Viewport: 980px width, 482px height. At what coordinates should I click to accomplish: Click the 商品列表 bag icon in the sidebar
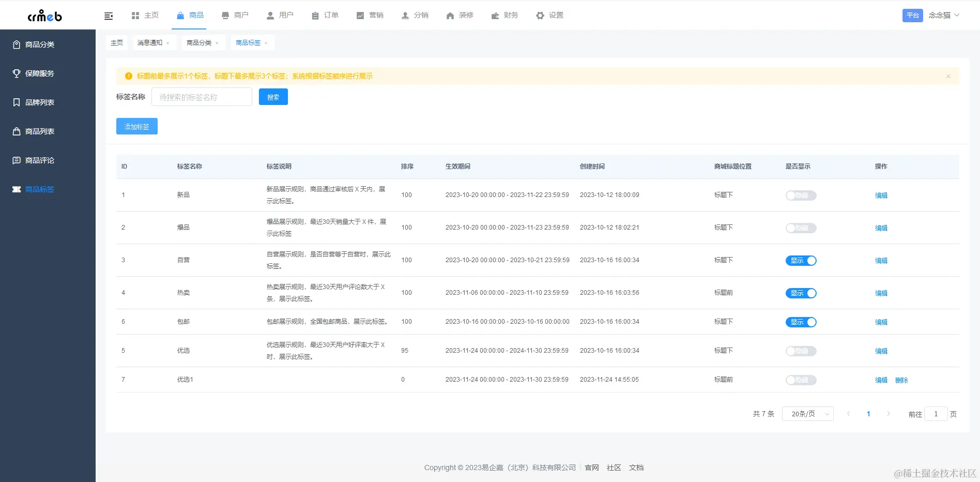17,131
